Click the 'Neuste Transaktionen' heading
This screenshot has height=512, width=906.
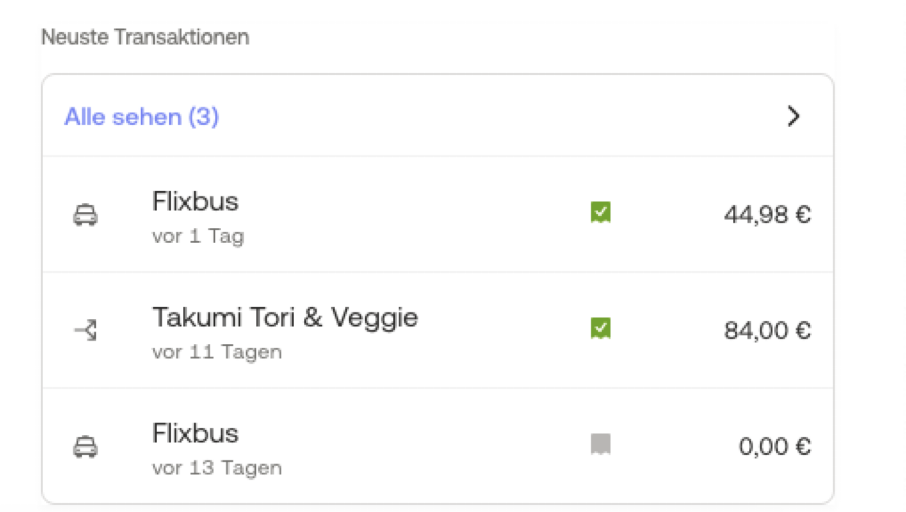145,37
